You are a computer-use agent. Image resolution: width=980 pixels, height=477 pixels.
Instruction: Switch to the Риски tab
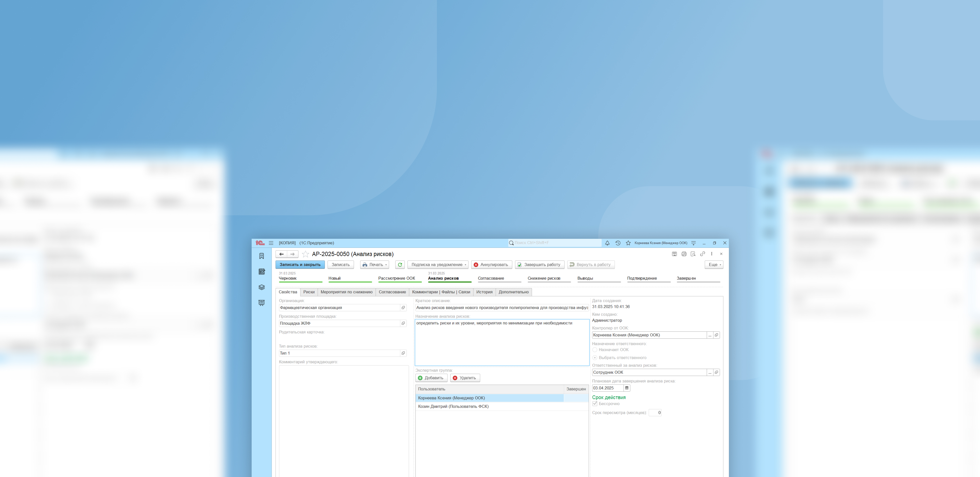[309, 292]
